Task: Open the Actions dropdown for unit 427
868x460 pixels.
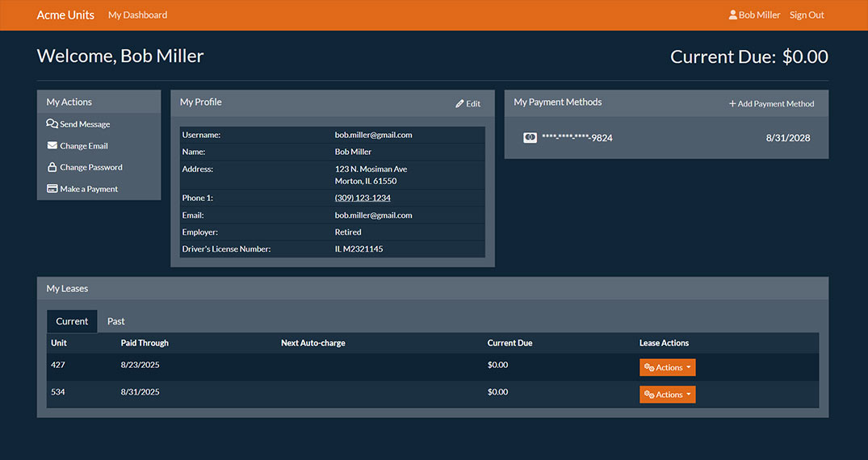Action: pyautogui.click(x=668, y=367)
